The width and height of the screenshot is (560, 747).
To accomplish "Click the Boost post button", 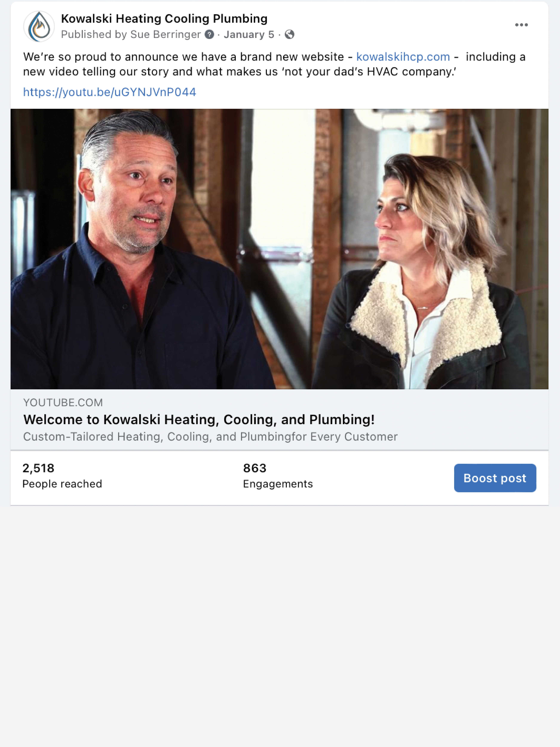I will [x=495, y=478].
